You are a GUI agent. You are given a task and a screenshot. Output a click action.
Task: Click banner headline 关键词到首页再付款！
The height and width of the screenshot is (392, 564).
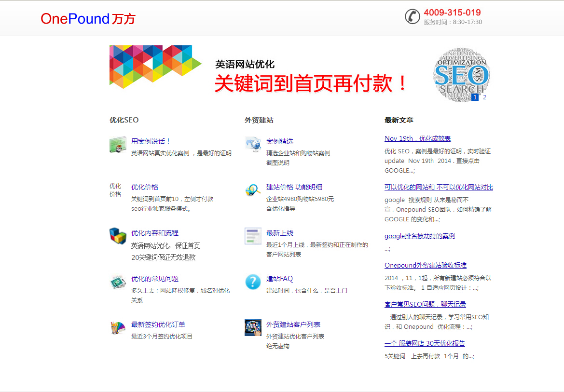310,83
